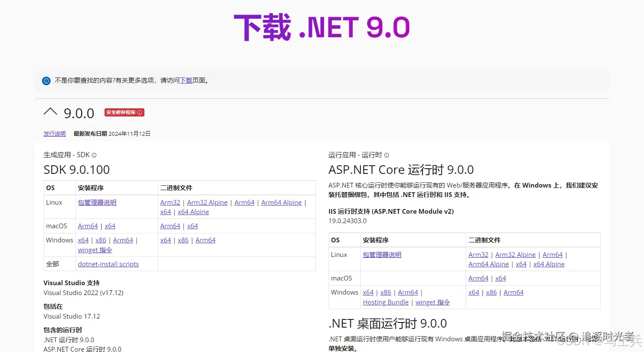Download SDK Windows x64 binary
Screen dimensions: 644x352
click(x=165, y=240)
